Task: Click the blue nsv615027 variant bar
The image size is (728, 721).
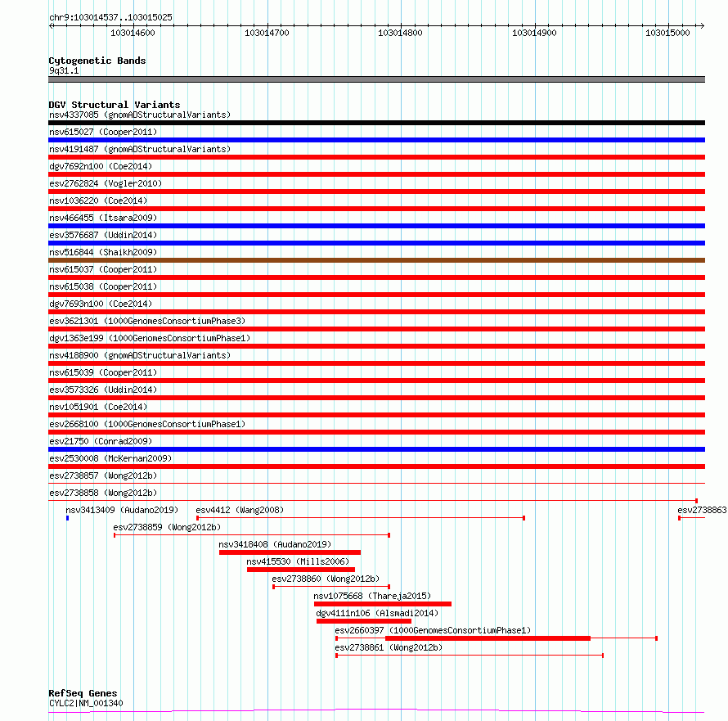Action: [x=376, y=140]
